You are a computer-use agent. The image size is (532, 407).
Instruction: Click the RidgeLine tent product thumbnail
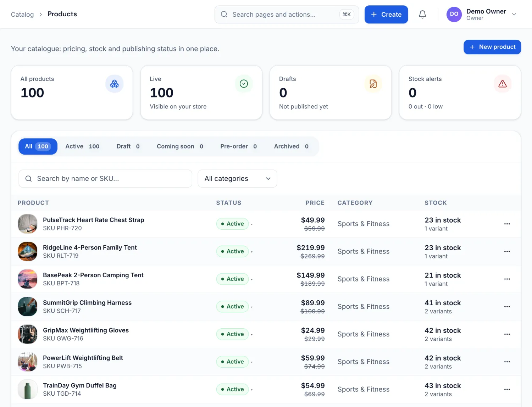pos(28,251)
